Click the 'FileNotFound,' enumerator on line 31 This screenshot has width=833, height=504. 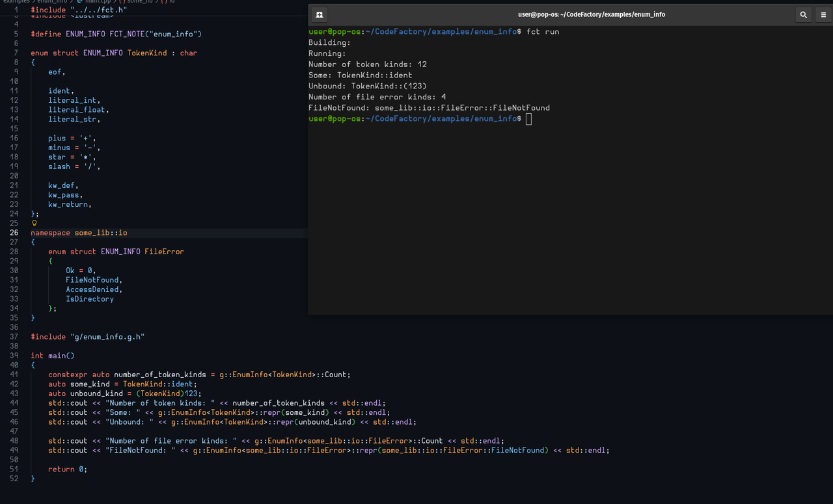click(94, 280)
